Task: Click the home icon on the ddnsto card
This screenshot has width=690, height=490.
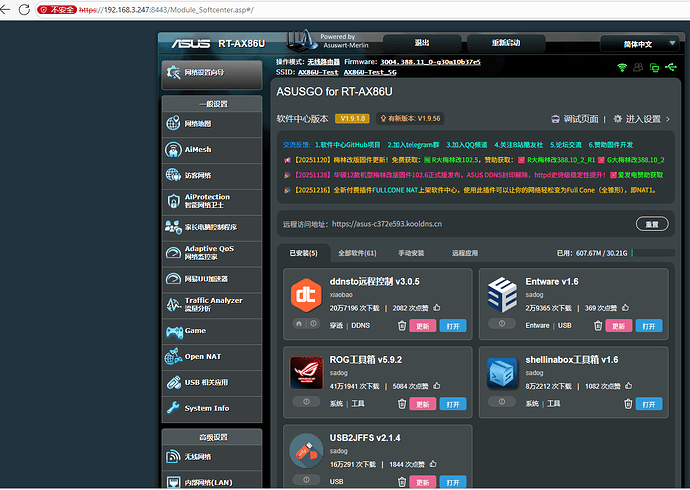Action: 299,324
